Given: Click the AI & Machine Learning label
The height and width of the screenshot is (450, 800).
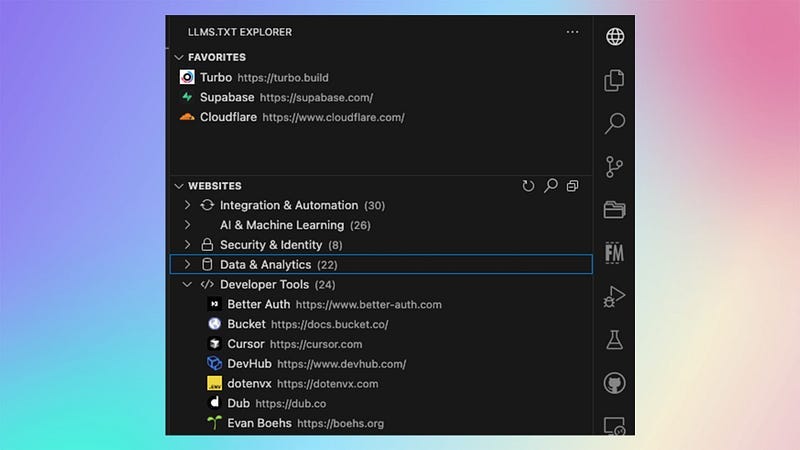Looking at the screenshot, I should pos(282,225).
